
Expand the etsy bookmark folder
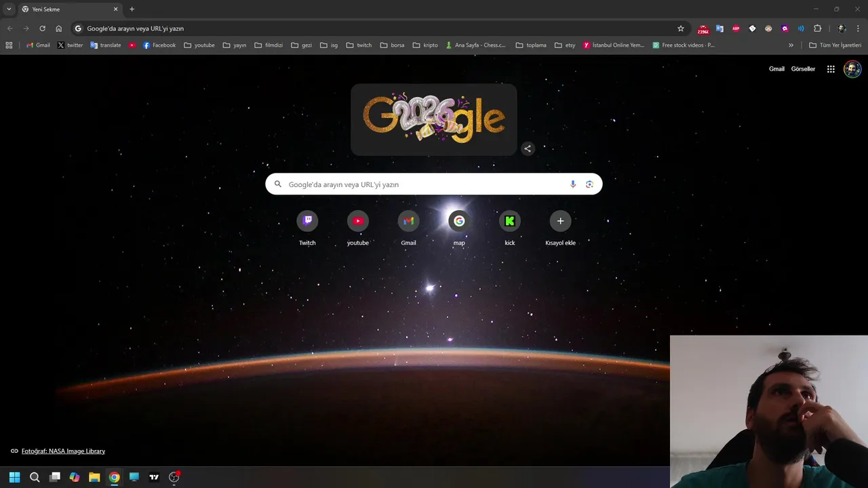tap(565, 45)
